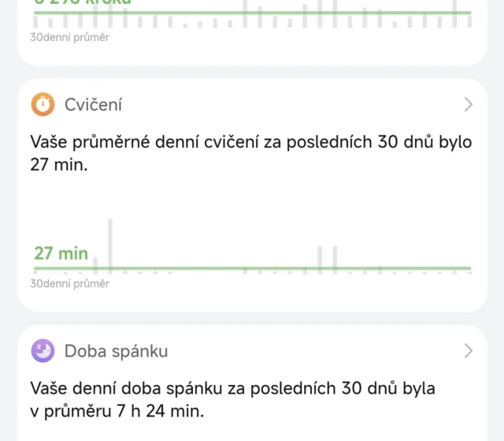Open Cvičení details via its chevron arrow
The width and height of the screenshot is (504, 441).
point(468,105)
